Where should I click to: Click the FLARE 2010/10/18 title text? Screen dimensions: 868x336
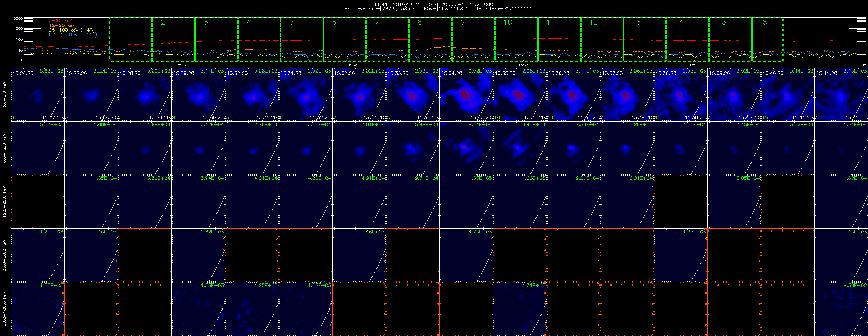[434, 4]
